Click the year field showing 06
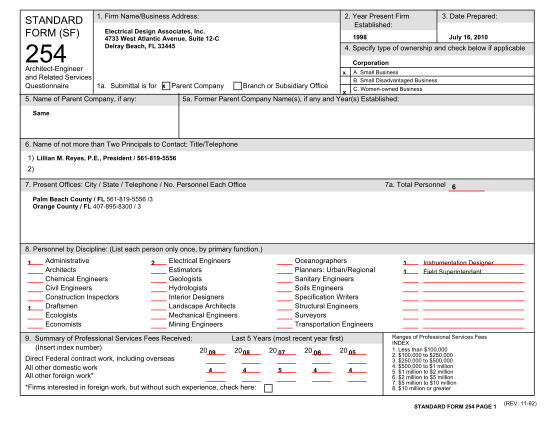The image size is (554, 428). 322,351
